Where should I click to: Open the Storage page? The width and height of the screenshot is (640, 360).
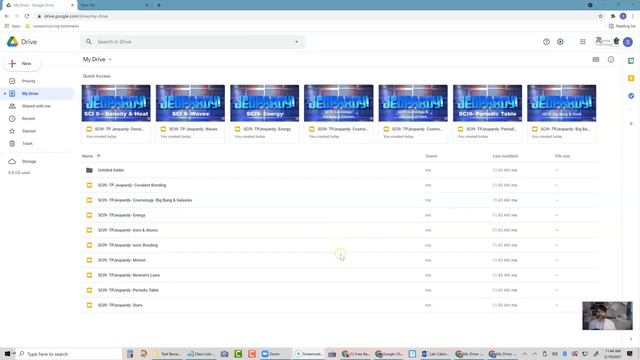click(x=29, y=162)
